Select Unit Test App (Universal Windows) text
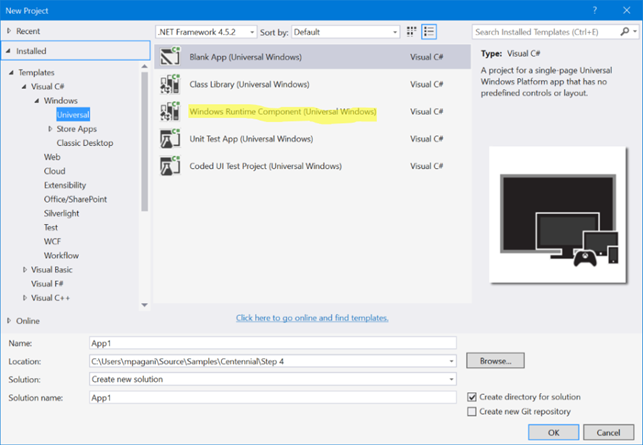Screen dimensions: 643x445 pyautogui.click(x=251, y=139)
